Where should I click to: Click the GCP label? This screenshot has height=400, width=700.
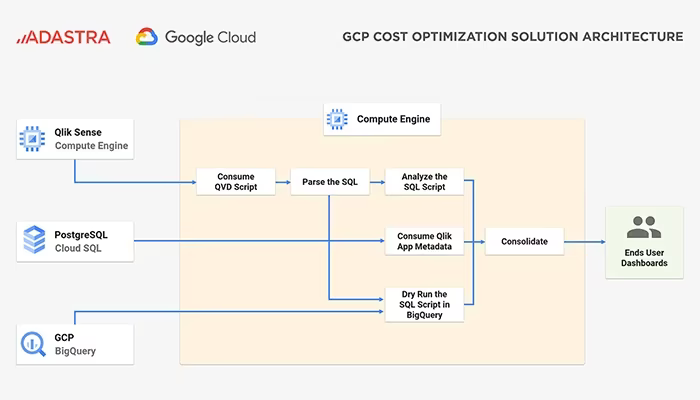click(x=64, y=338)
